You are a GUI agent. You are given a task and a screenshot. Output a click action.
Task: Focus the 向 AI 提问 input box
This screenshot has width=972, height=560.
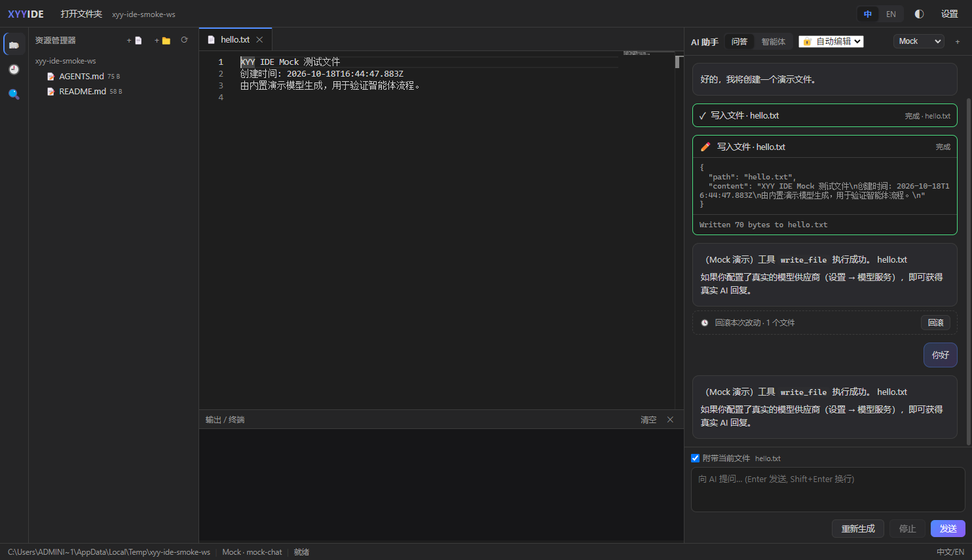(828, 489)
